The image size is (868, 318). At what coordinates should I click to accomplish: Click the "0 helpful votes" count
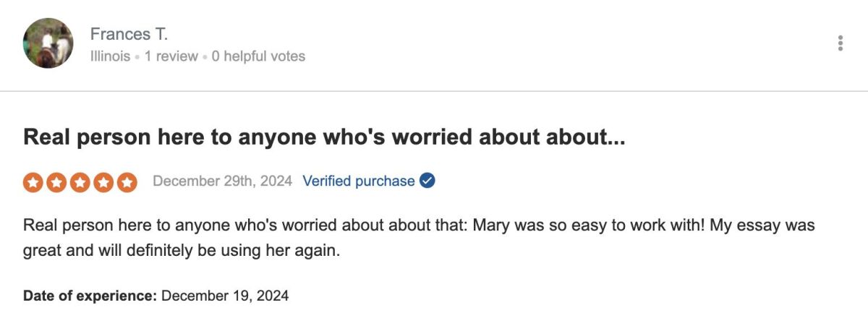pos(258,56)
